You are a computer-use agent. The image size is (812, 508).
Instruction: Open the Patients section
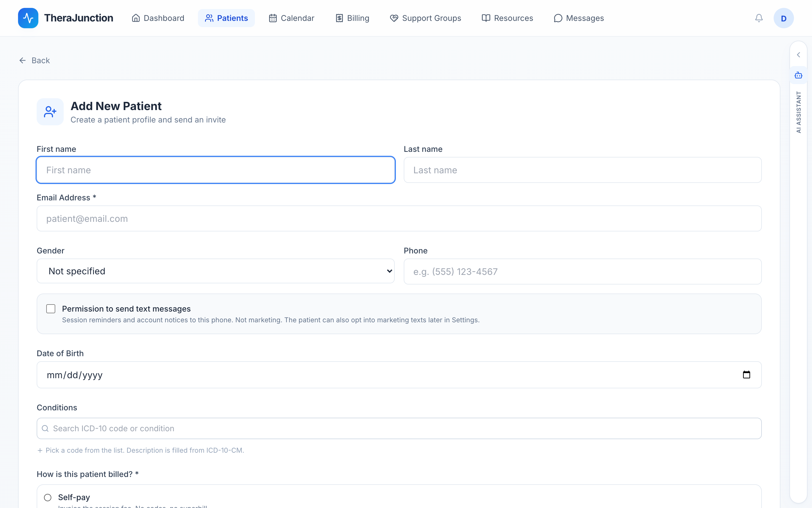click(x=226, y=18)
